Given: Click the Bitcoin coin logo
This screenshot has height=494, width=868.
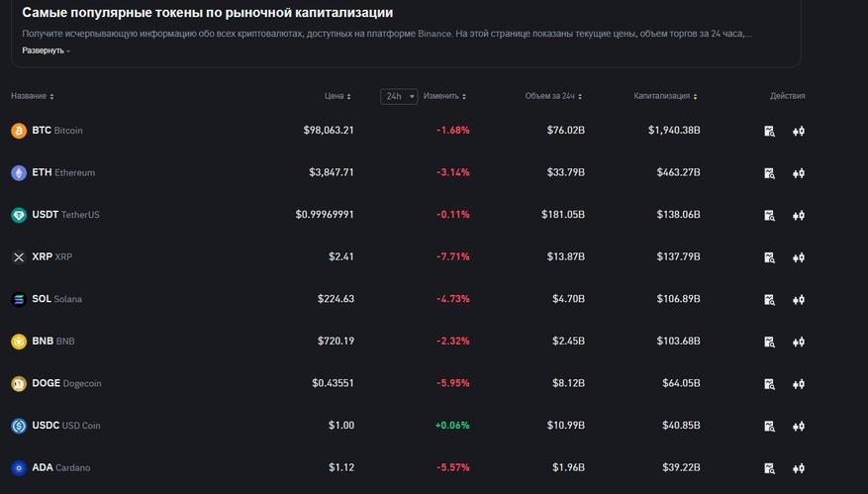Looking at the screenshot, I should [19, 131].
